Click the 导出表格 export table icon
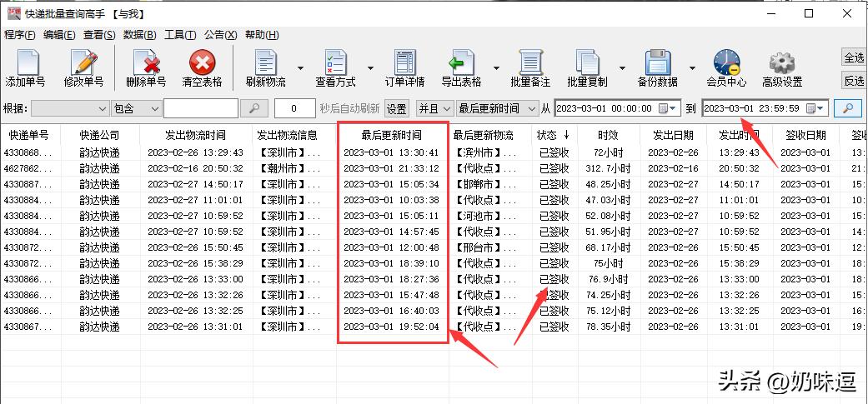 pyautogui.click(x=461, y=62)
